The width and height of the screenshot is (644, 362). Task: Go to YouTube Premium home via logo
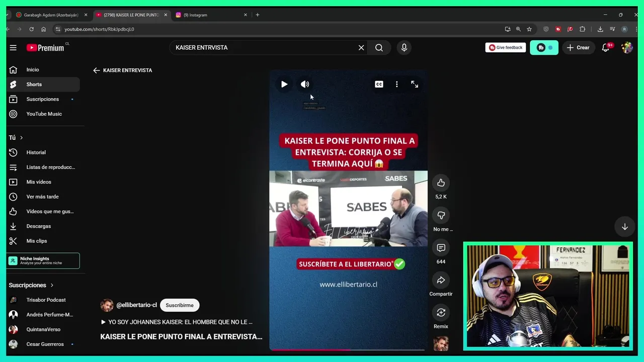coord(45,48)
